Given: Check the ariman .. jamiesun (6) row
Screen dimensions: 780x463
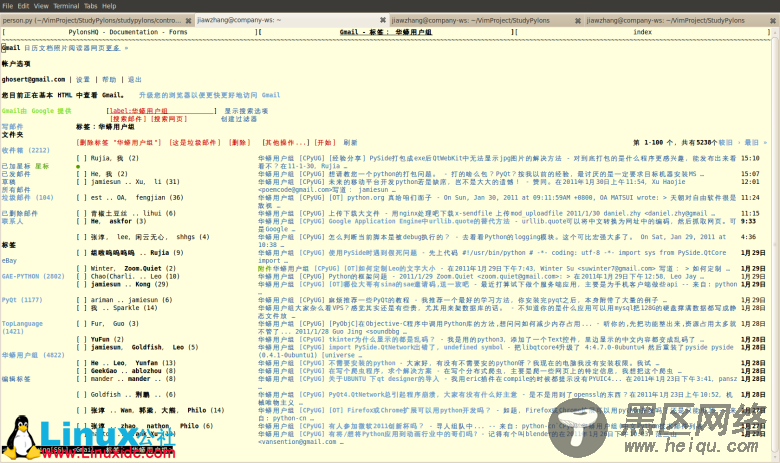Looking at the screenshot, I should [82, 300].
